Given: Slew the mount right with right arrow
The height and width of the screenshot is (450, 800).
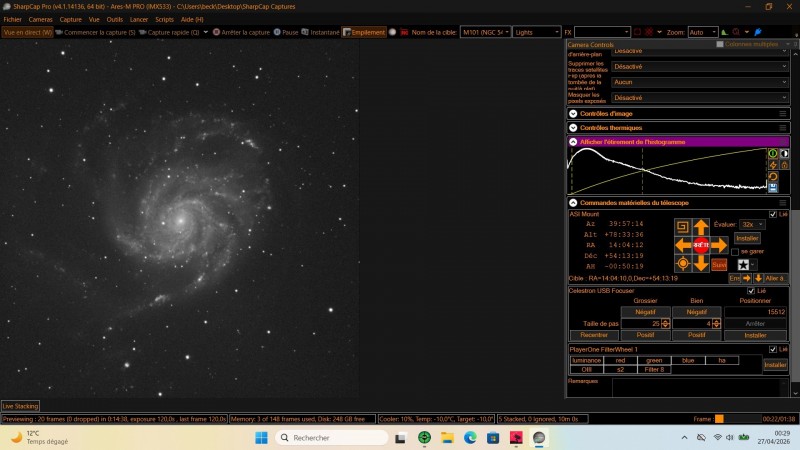Looking at the screenshot, I should pos(719,245).
